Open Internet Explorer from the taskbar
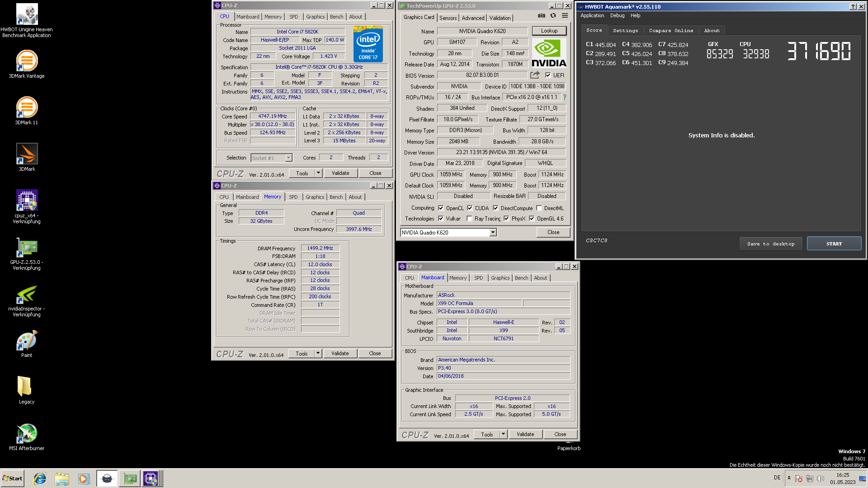This screenshot has width=868, height=488. 40,479
